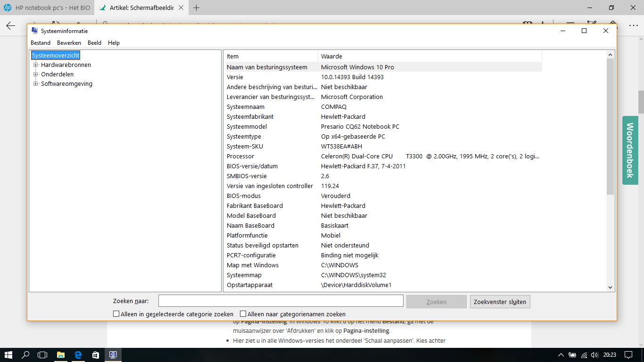Image resolution: width=644 pixels, height=362 pixels.
Task: Expand the Softwareomgeving branch
Action: coord(36,83)
